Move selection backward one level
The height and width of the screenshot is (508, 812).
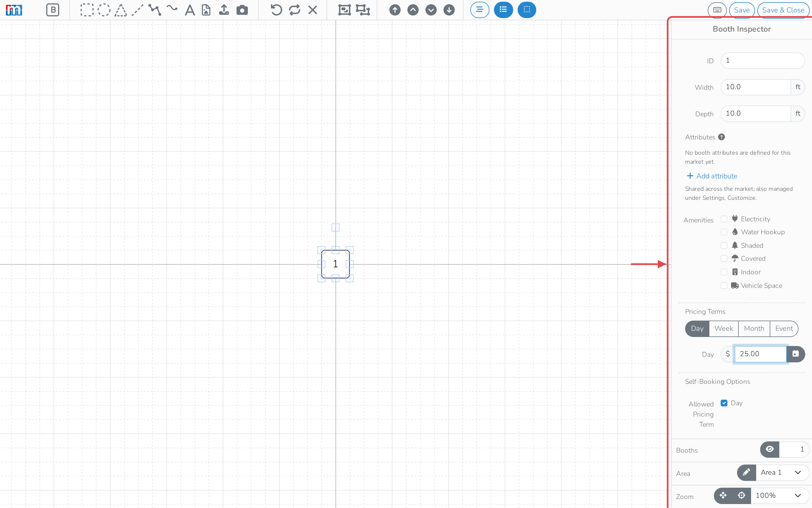point(431,10)
